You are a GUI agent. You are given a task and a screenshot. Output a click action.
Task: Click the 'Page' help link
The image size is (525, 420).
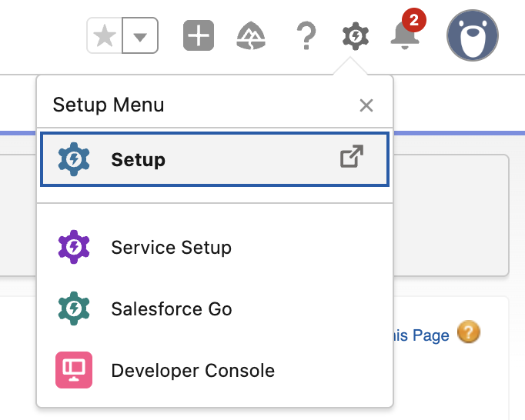pos(422,335)
